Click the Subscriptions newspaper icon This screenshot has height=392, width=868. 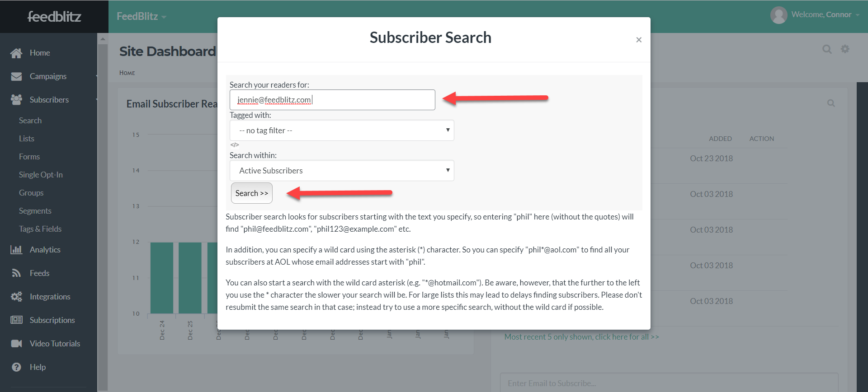pyautogui.click(x=16, y=320)
